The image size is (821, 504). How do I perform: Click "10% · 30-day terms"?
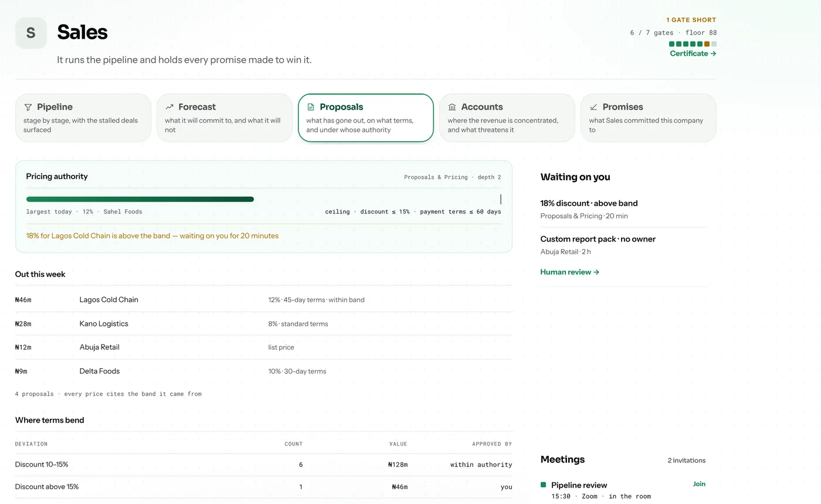point(297,371)
